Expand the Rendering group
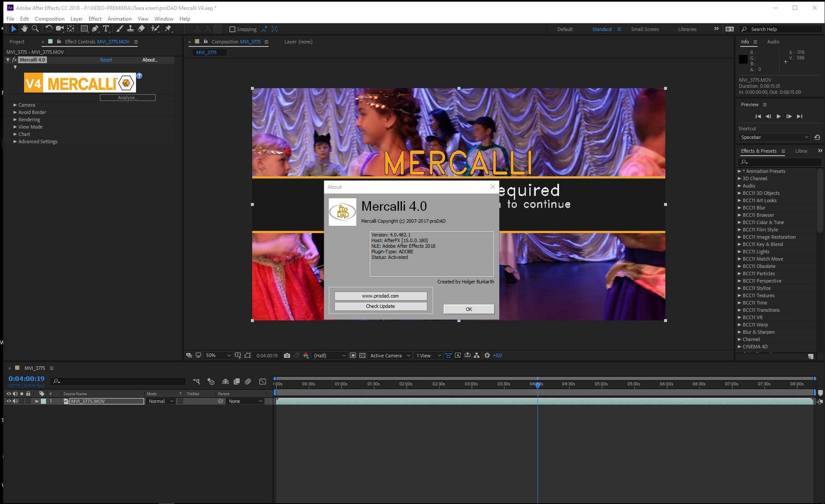Screen dimensions: 825x504 pos(15,120)
